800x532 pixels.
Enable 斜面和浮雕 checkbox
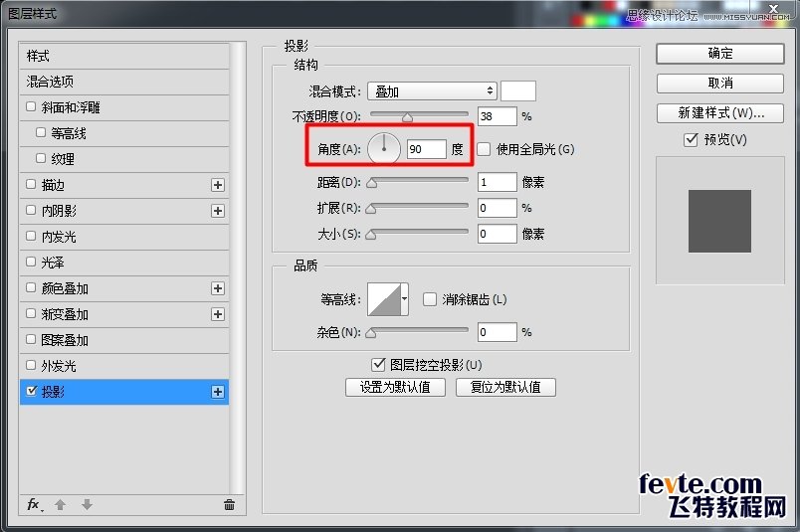point(31,106)
